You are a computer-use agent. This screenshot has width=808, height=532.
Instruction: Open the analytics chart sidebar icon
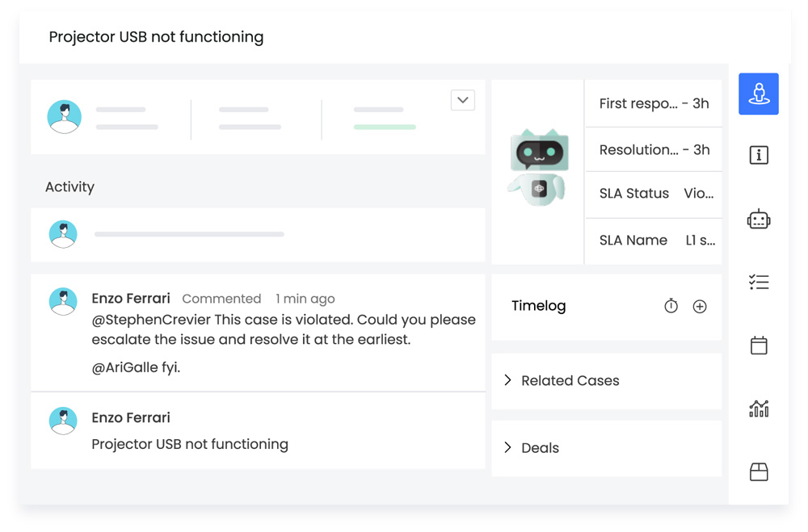pyautogui.click(x=758, y=408)
